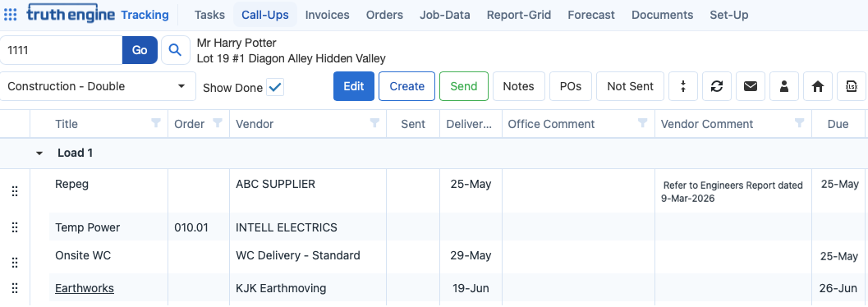Click the Go button
The image size is (868, 307).
tap(140, 50)
